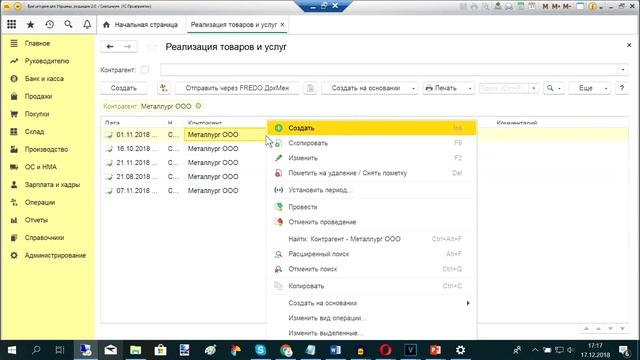
Task: Choose Копировать in context menu
Action: tap(371, 286)
